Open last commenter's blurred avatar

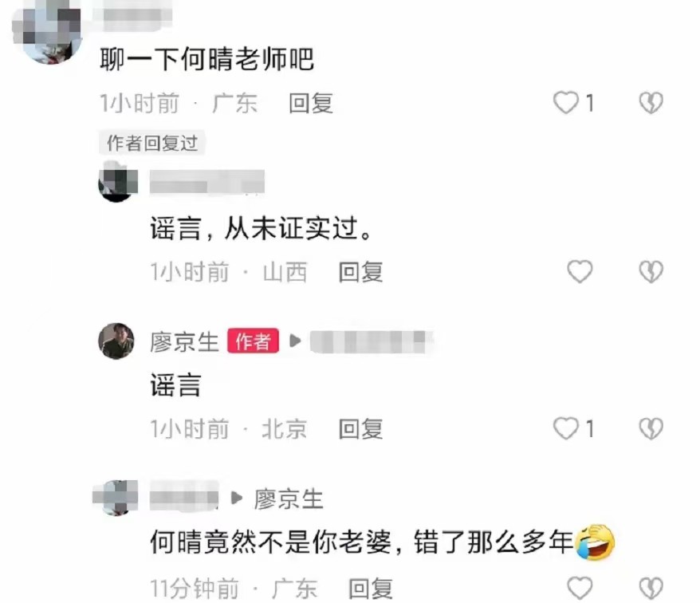[x=116, y=498]
